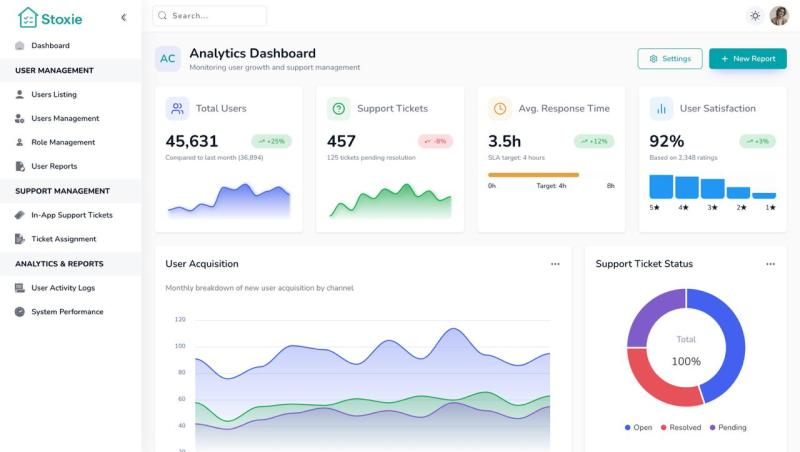
Task: Click the User Activity Logs icon
Action: coord(20,288)
